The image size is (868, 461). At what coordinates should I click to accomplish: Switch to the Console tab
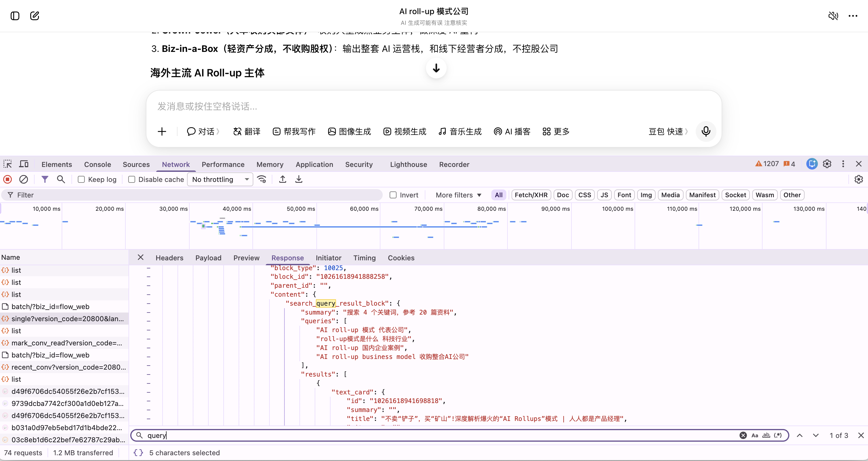[97, 164]
